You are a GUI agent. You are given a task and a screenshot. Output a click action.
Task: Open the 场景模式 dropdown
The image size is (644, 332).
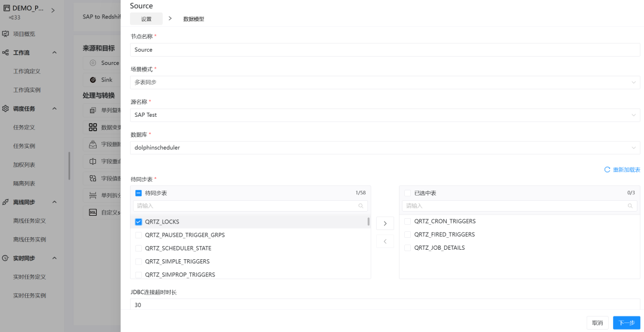(x=385, y=82)
